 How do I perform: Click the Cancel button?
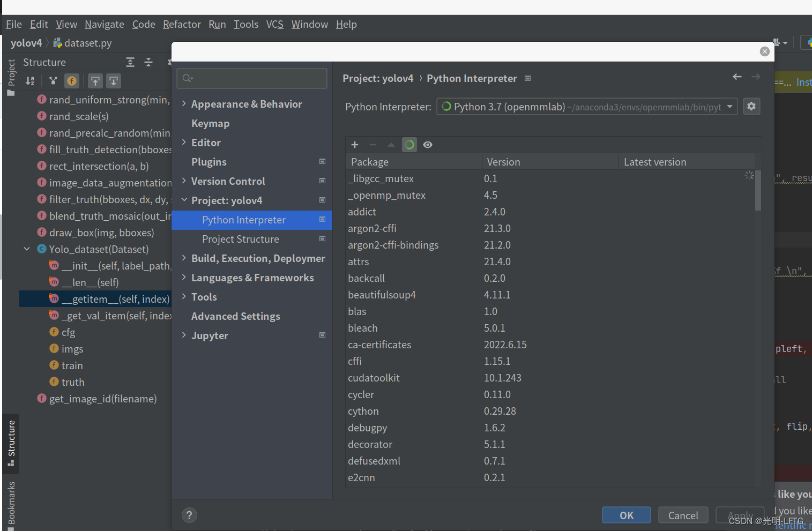point(683,515)
